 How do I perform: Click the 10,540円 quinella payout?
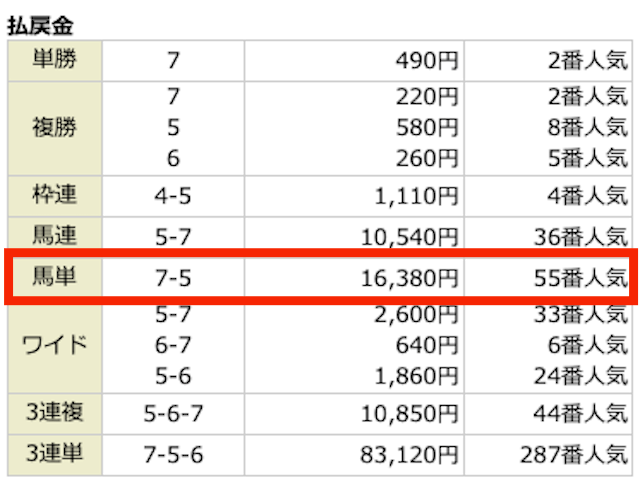pos(409,237)
